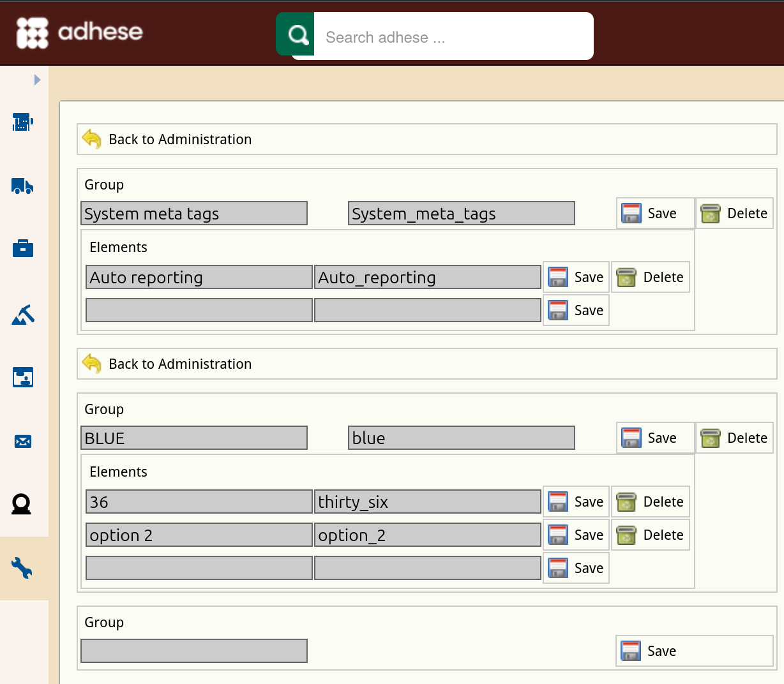Click the webcam-shaped sidebar icon
This screenshot has height=684, width=784.
click(x=22, y=504)
